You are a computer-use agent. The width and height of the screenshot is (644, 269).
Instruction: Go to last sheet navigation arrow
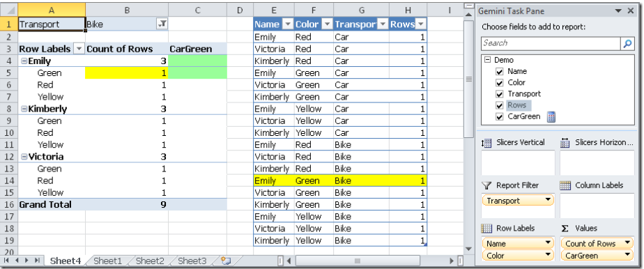(x=37, y=261)
